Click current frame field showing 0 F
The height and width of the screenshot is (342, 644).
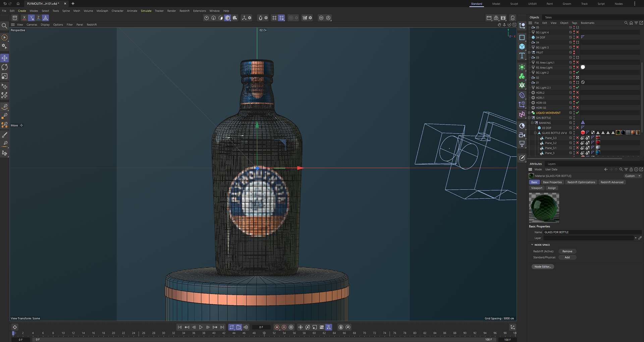(x=261, y=327)
